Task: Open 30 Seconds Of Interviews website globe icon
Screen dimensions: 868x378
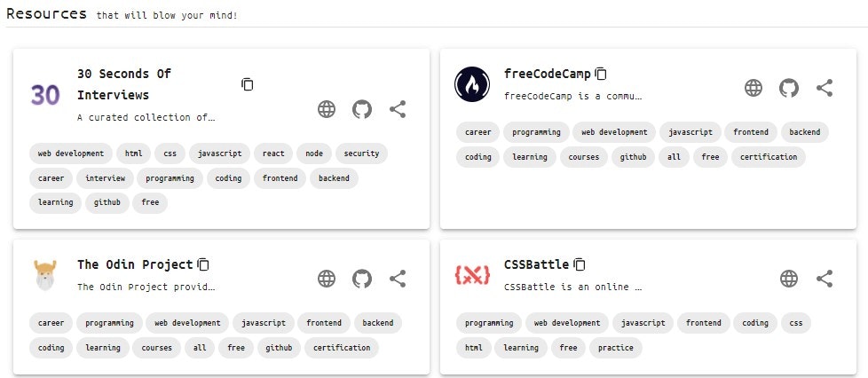Action: click(x=327, y=109)
